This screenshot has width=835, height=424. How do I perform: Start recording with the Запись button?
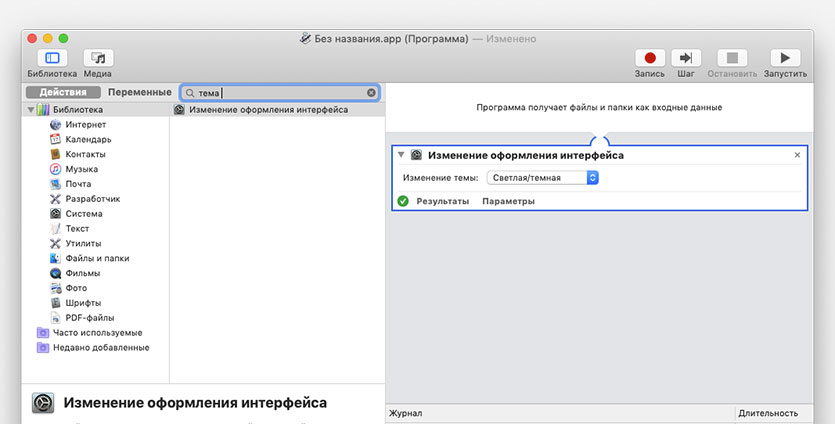(649, 58)
